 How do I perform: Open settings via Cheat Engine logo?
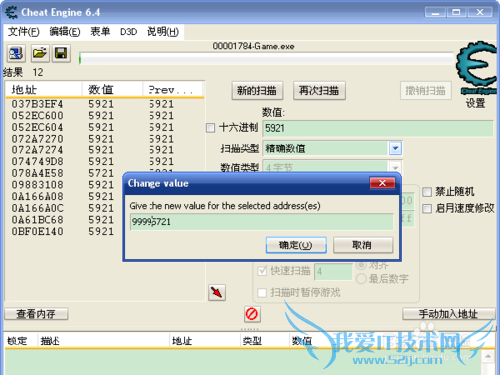click(x=476, y=68)
